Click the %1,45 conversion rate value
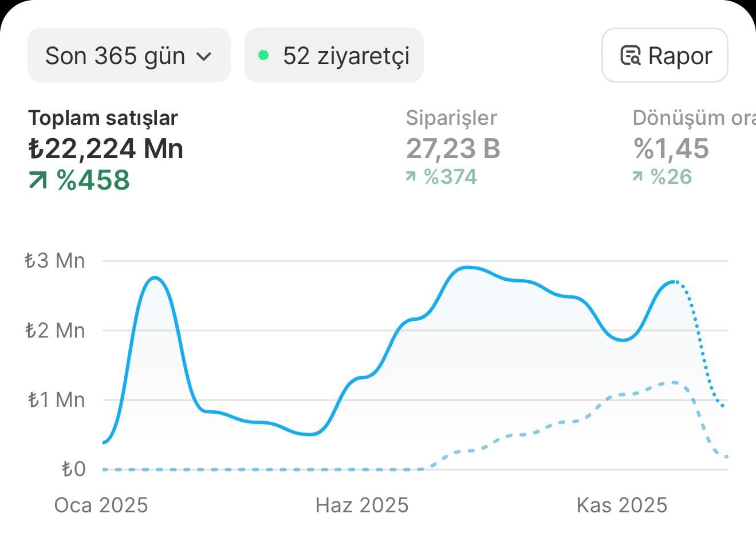 tap(671, 148)
